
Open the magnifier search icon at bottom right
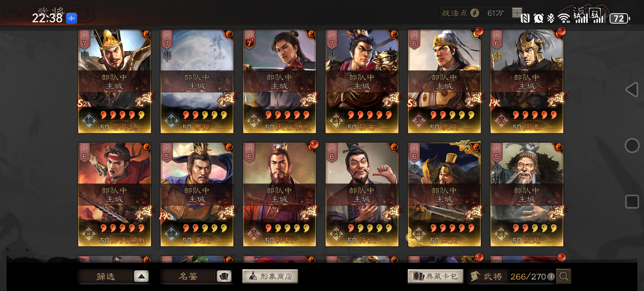point(564,276)
